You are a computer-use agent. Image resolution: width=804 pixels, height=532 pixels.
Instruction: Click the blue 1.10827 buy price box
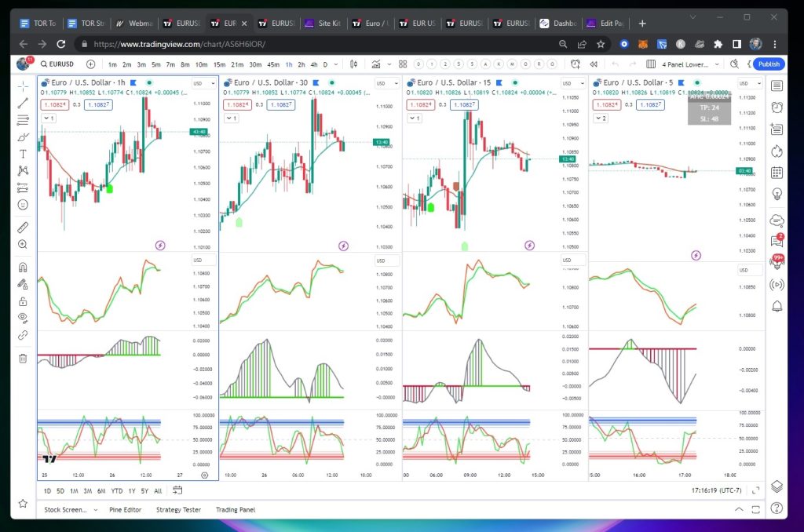click(x=99, y=104)
